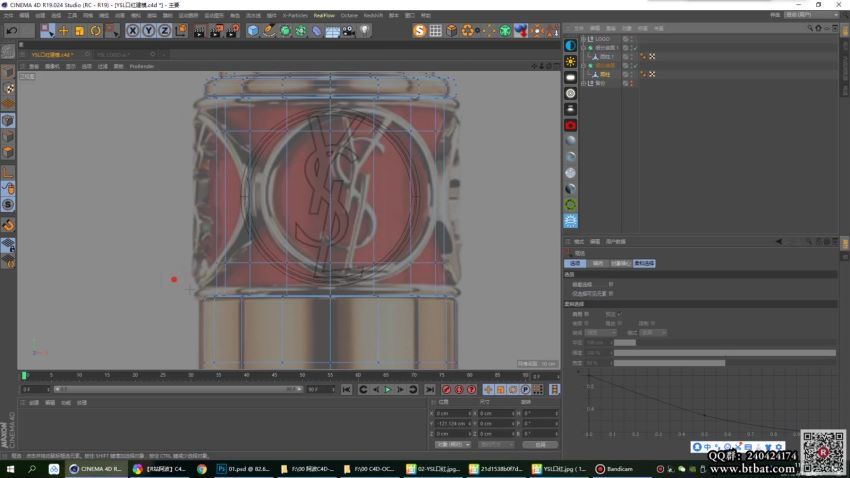
Task: Toggle the Y axis lock
Action: tap(148, 31)
